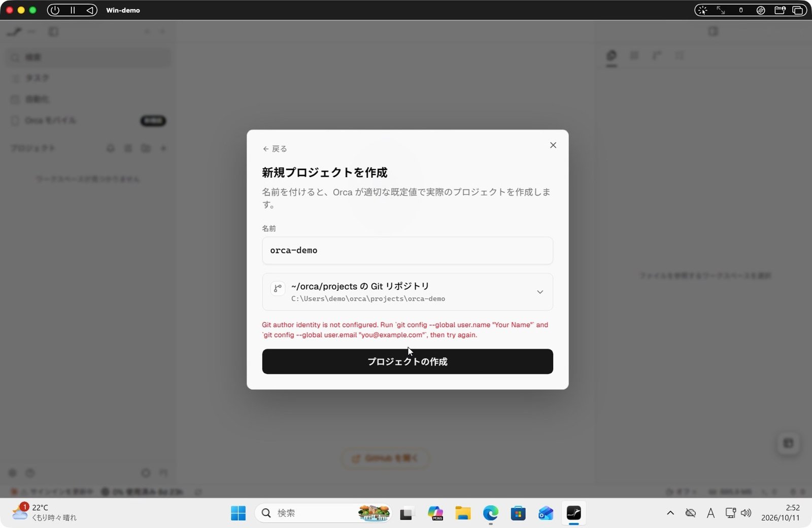Open Microsoft Store from the taskbar
Screen dimensions: 812x528
pyautogui.click(x=518, y=513)
